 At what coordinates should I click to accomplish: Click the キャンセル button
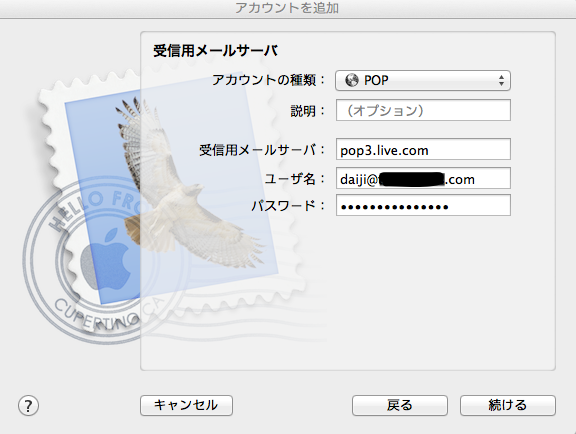pyautogui.click(x=186, y=405)
